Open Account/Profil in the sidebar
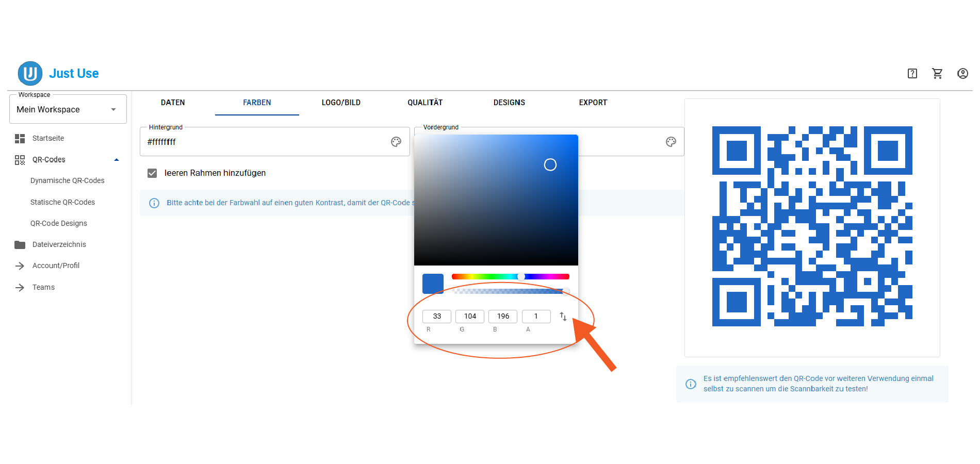This screenshot has height=464, width=980. 56,266
